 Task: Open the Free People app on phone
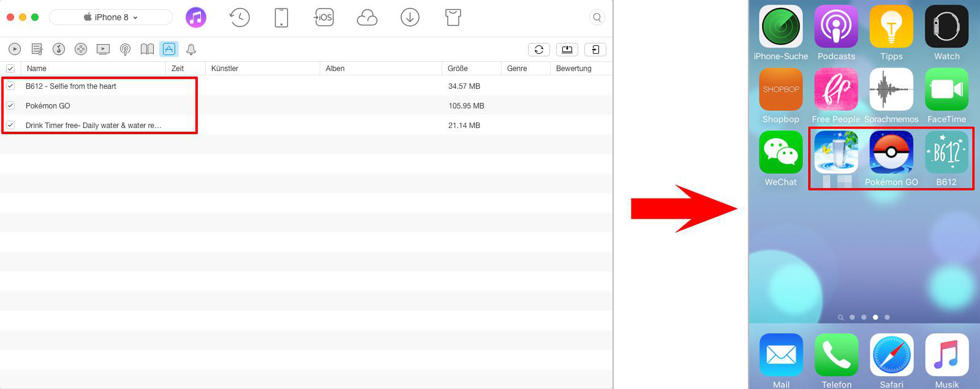tap(836, 89)
